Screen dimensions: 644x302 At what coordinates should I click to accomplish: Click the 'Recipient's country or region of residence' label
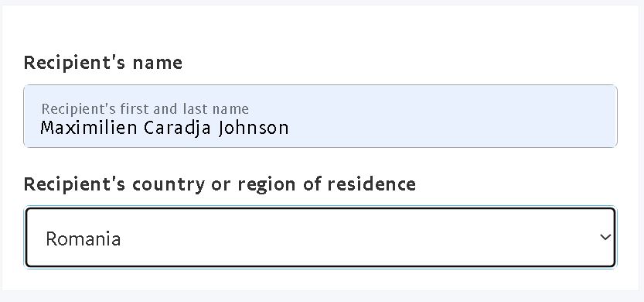click(x=220, y=184)
